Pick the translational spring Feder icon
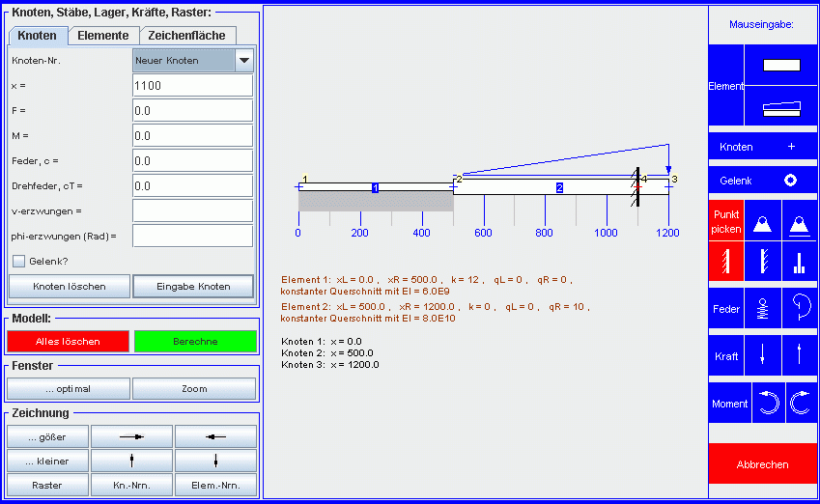 tap(763, 309)
